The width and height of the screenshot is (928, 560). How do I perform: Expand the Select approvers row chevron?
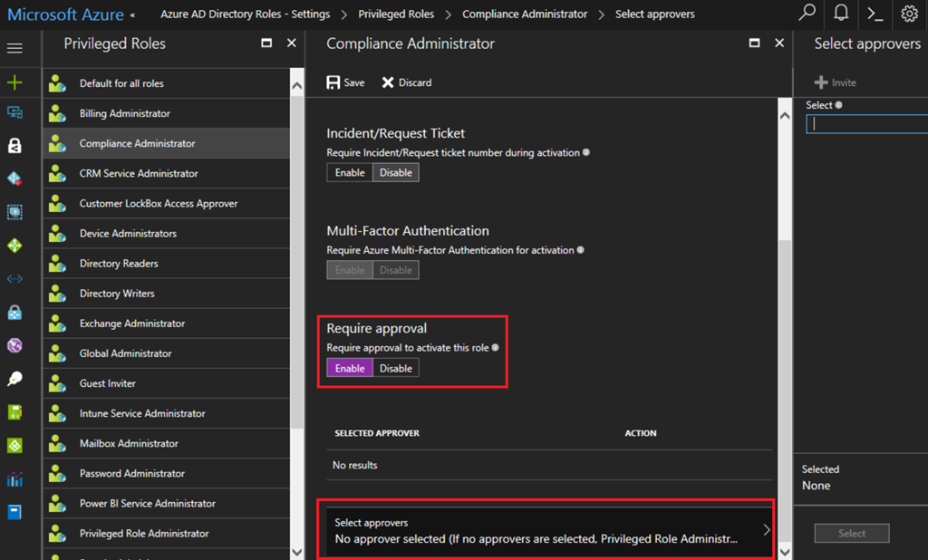[x=766, y=530]
